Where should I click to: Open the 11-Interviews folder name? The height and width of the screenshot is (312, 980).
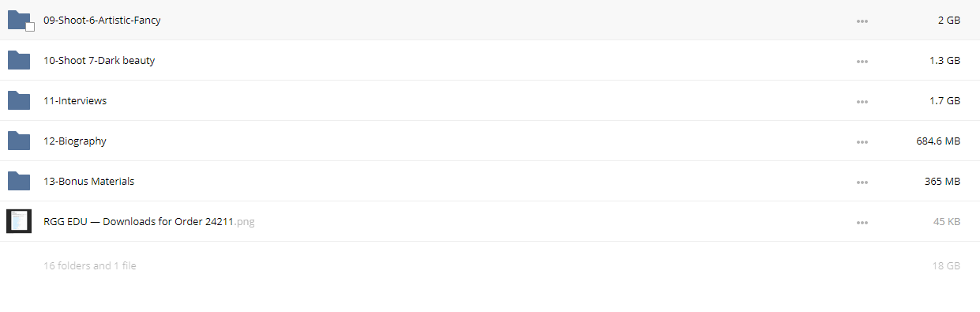[75, 100]
